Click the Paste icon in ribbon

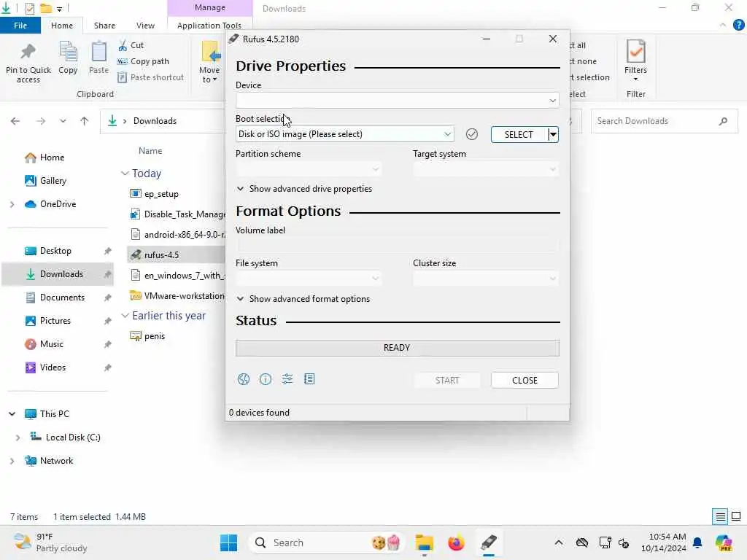coord(98,58)
